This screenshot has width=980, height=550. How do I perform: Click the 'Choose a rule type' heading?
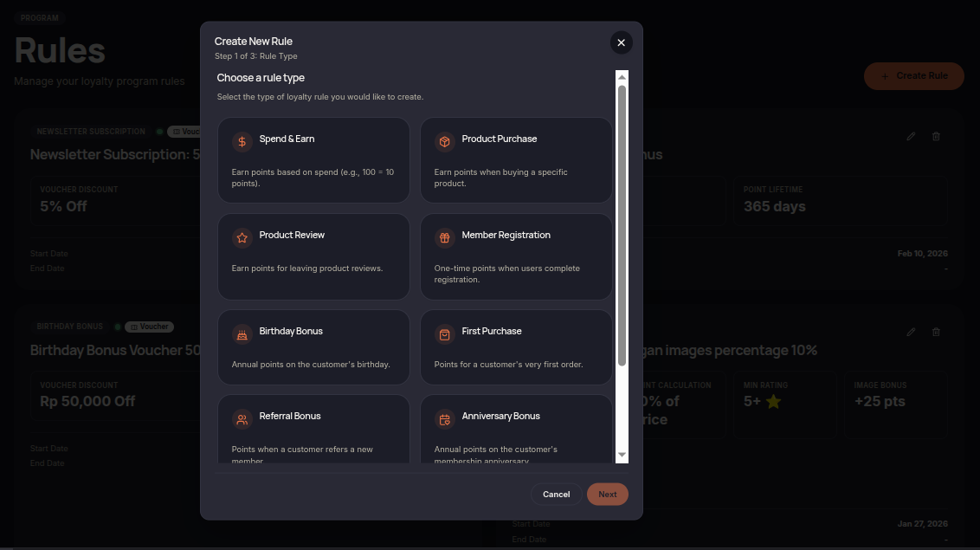pyautogui.click(x=261, y=77)
